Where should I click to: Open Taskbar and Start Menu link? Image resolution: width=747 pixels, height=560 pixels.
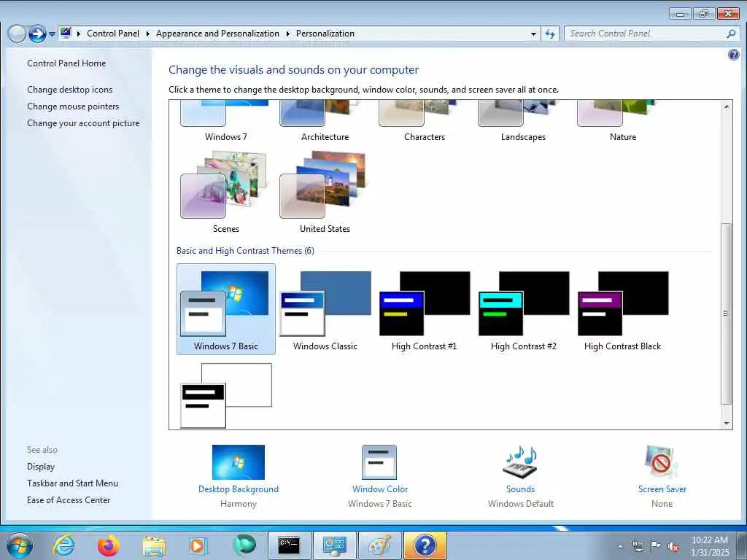point(72,483)
